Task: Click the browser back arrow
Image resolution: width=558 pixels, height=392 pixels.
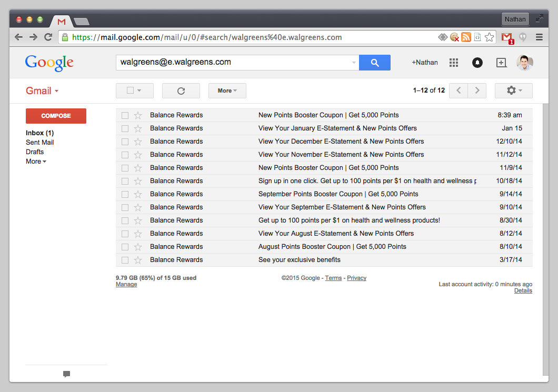Action: 18,37
